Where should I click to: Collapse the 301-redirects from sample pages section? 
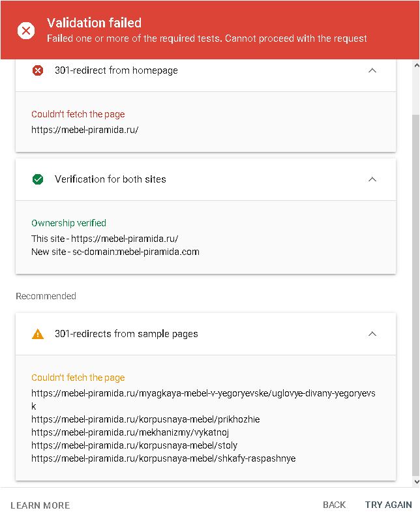tap(372, 334)
